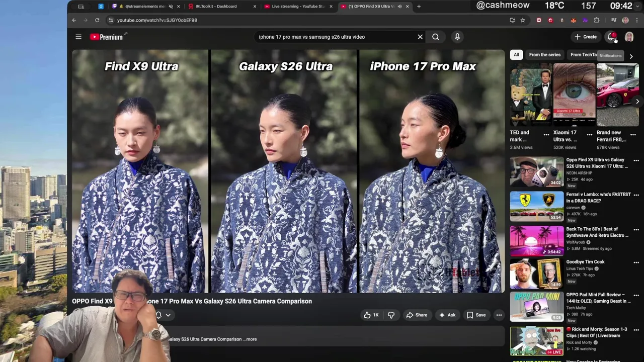Open Ferrari v Lambo drag race video
Image resolution: width=644 pixels, height=362 pixels.
[598, 198]
